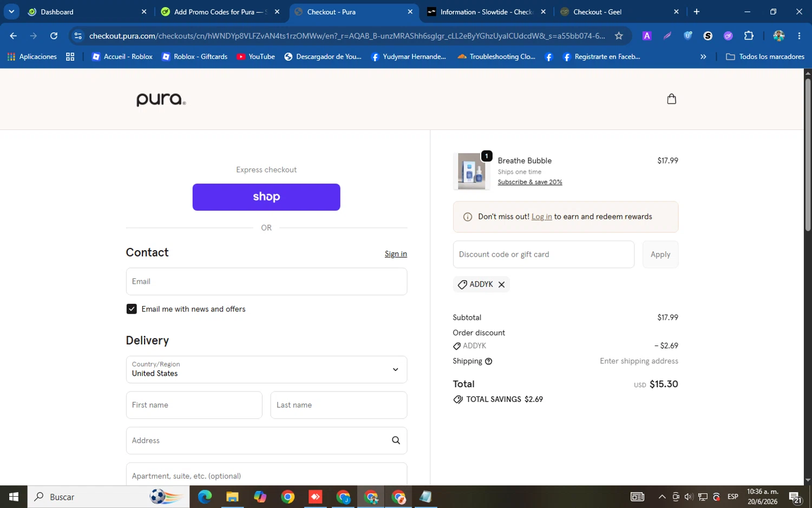Open the Chrome profile avatar
The width and height of the screenshot is (812, 508).
pos(779,36)
